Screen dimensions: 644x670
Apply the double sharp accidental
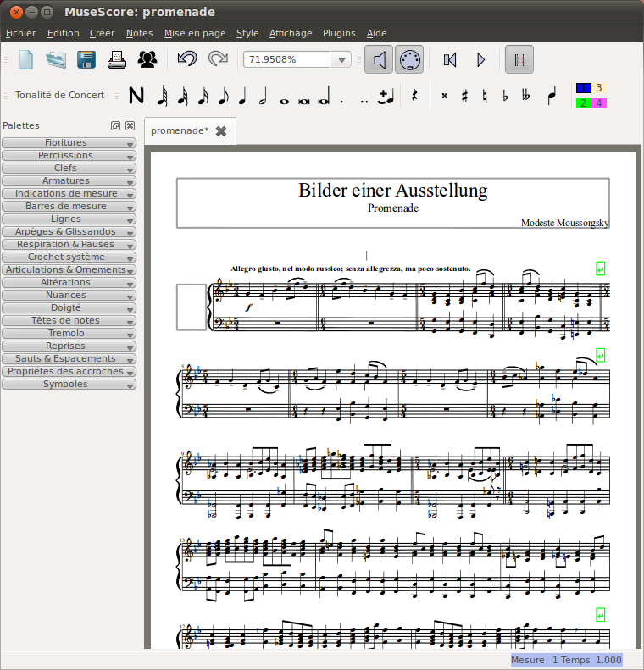tap(444, 96)
